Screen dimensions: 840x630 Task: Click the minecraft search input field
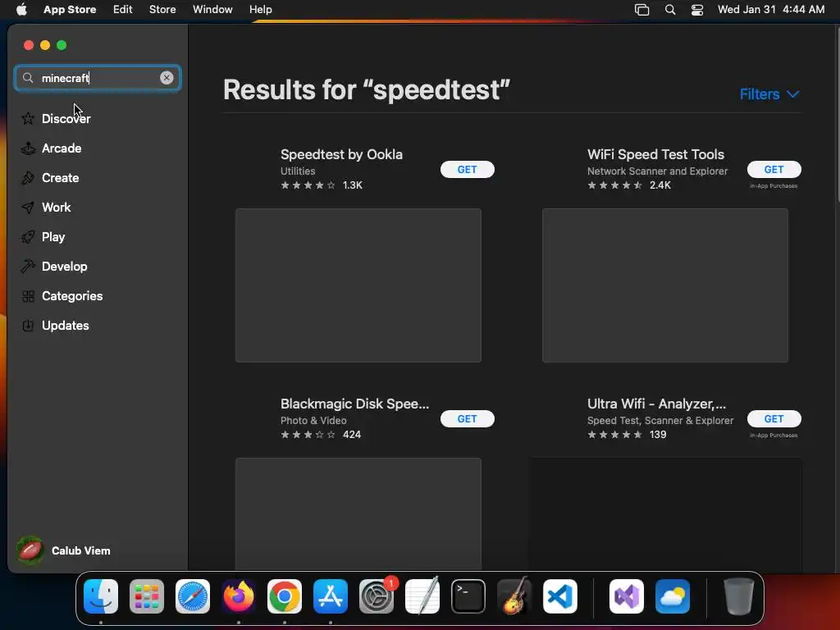coord(98,78)
